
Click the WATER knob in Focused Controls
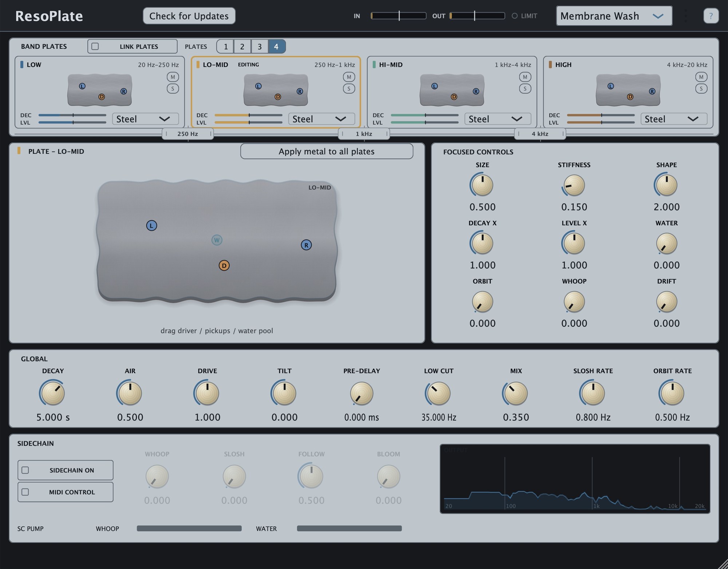(666, 243)
